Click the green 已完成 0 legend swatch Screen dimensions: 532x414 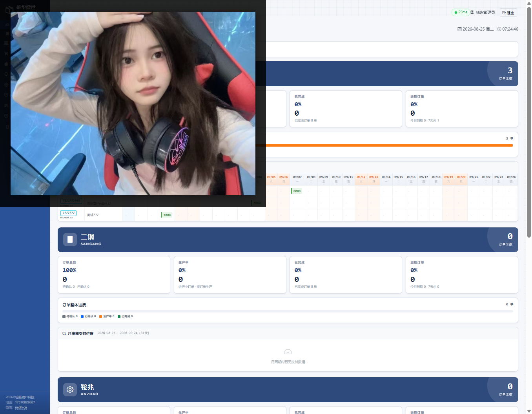tap(119, 316)
